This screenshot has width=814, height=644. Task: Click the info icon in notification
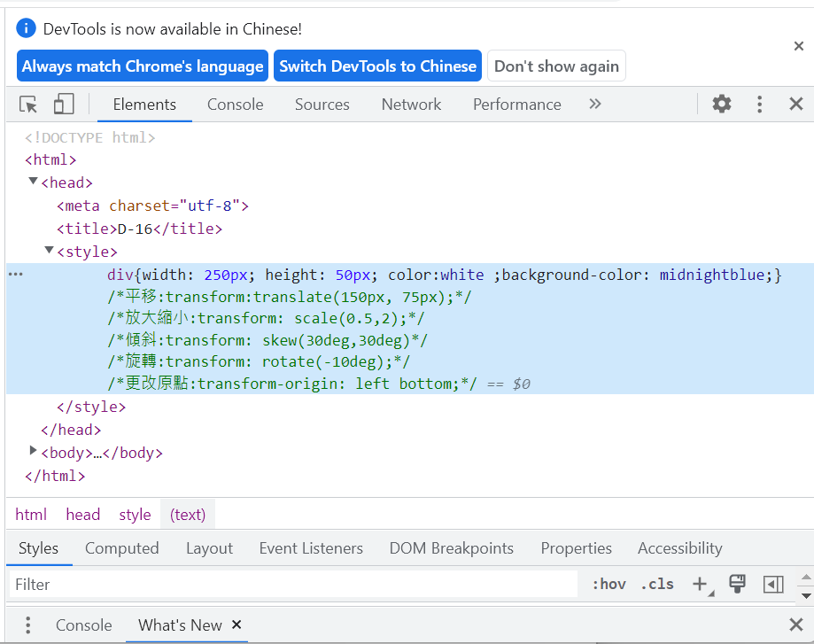click(x=26, y=28)
